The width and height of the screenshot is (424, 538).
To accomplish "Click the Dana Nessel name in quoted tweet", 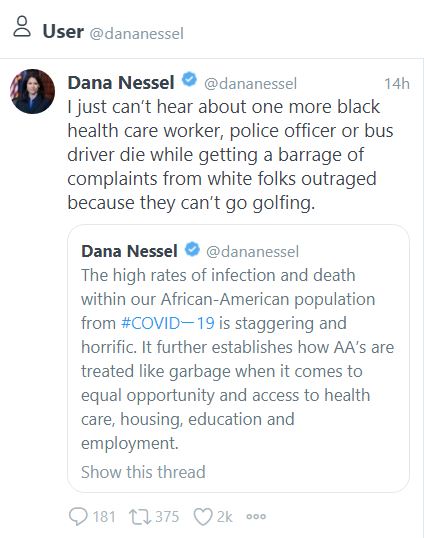I will pos(129,251).
